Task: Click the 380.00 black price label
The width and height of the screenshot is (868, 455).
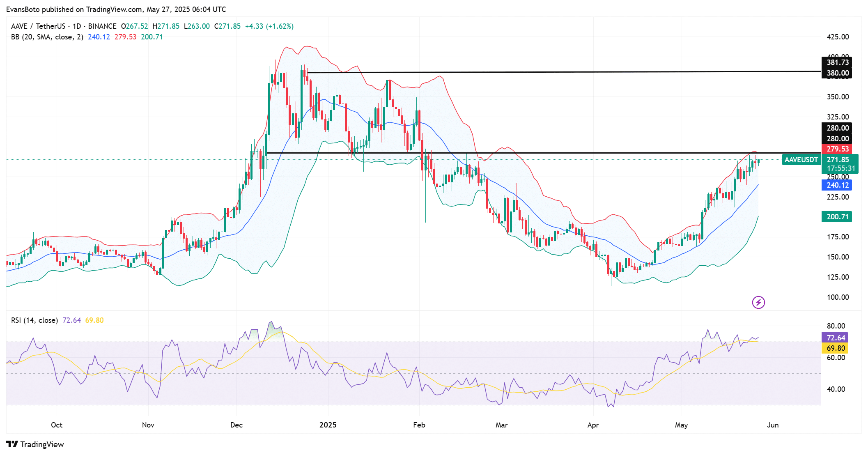Action: coord(837,73)
